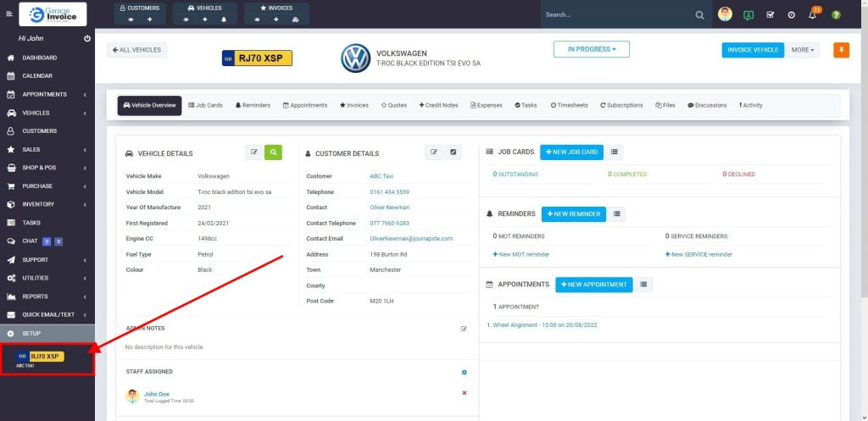Screen dimensions: 868x421
Task: Open Calendar in sidebar
Action: tap(47, 75)
